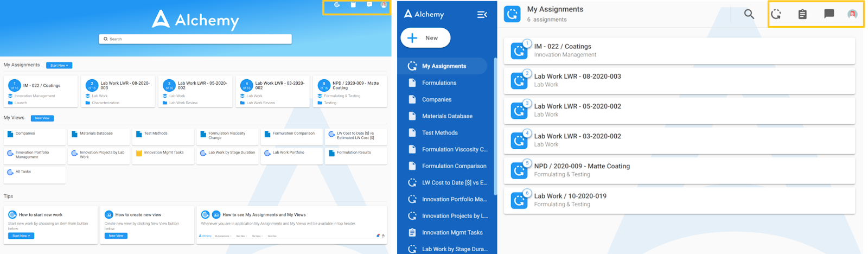Click '6 assignments' count text
Screen dimensions: 868x254
pos(547,20)
